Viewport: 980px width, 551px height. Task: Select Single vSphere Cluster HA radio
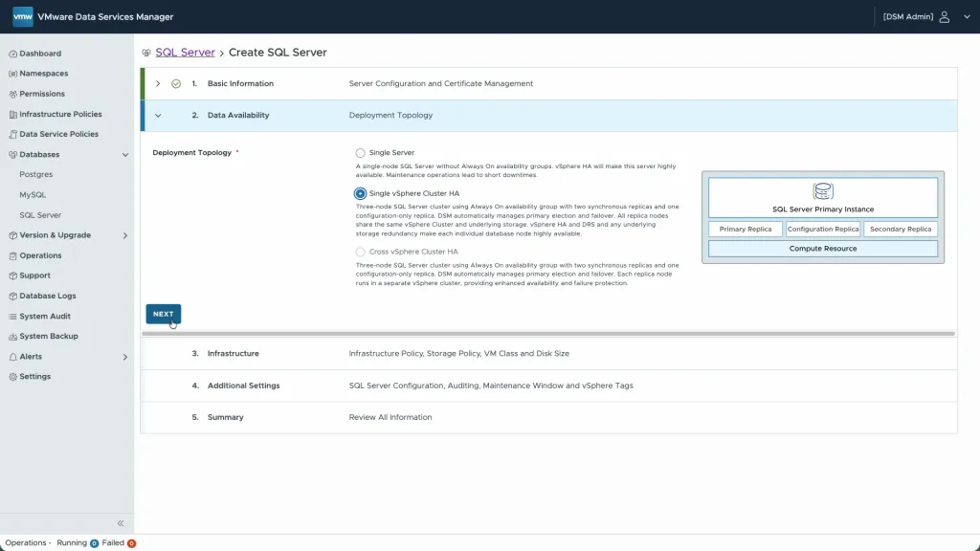tap(360, 193)
